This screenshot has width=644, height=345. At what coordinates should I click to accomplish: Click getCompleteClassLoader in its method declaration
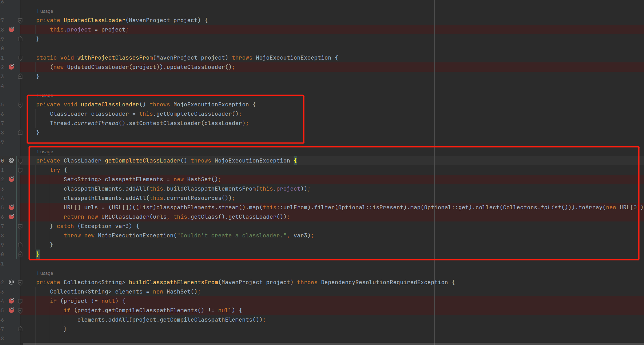click(143, 161)
